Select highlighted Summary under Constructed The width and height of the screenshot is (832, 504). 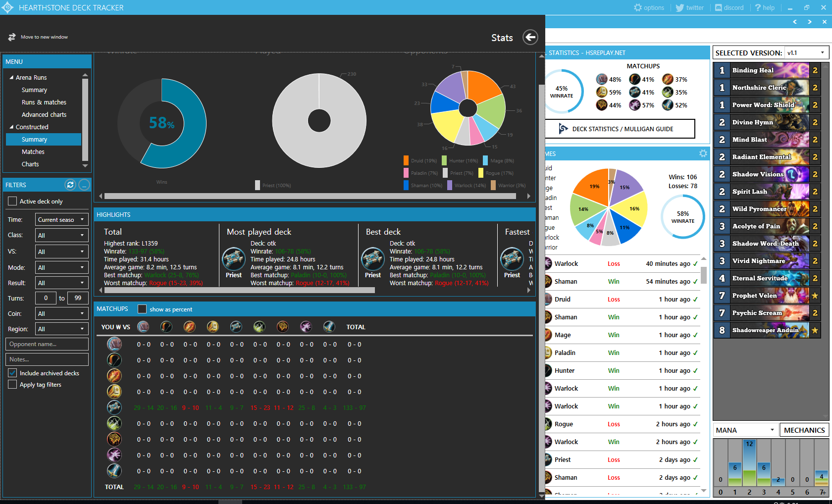44,139
